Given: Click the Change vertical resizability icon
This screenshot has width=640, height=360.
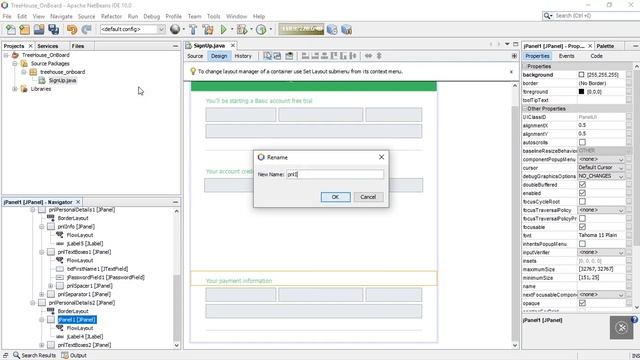Looking at the screenshot, I should click(379, 56).
